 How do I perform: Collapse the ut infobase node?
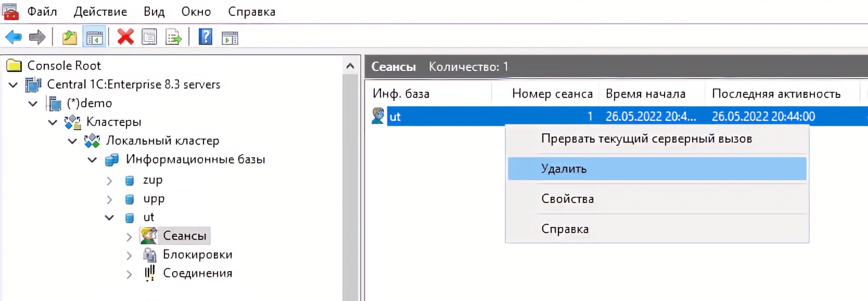point(109,217)
